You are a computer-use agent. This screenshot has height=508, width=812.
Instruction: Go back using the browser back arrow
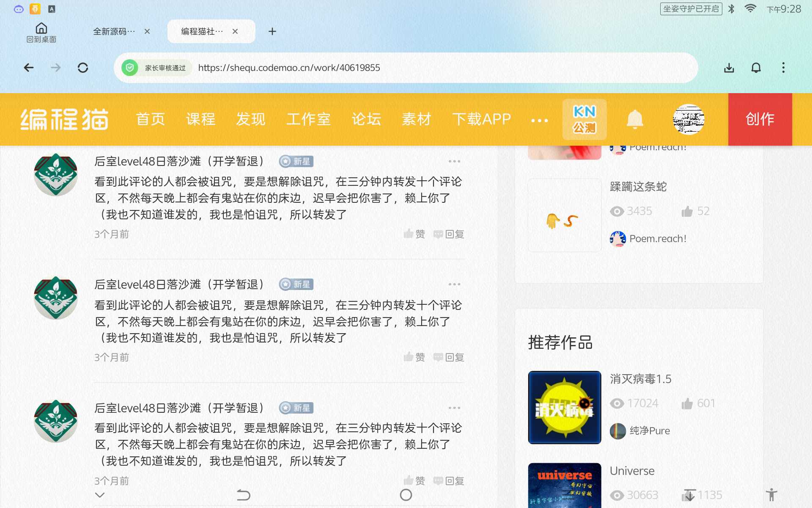(29, 68)
